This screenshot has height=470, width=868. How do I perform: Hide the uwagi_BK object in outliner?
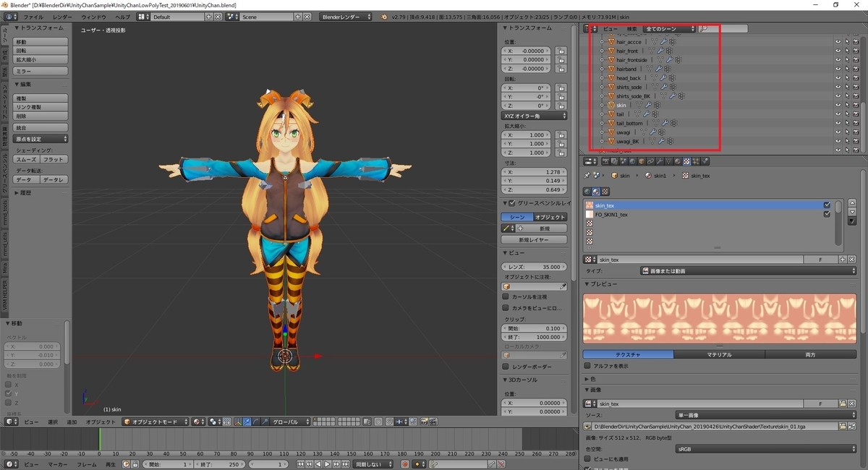click(838, 141)
